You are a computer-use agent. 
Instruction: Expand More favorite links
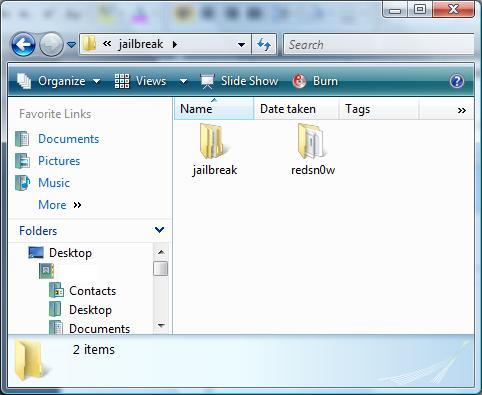coord(60,205)
